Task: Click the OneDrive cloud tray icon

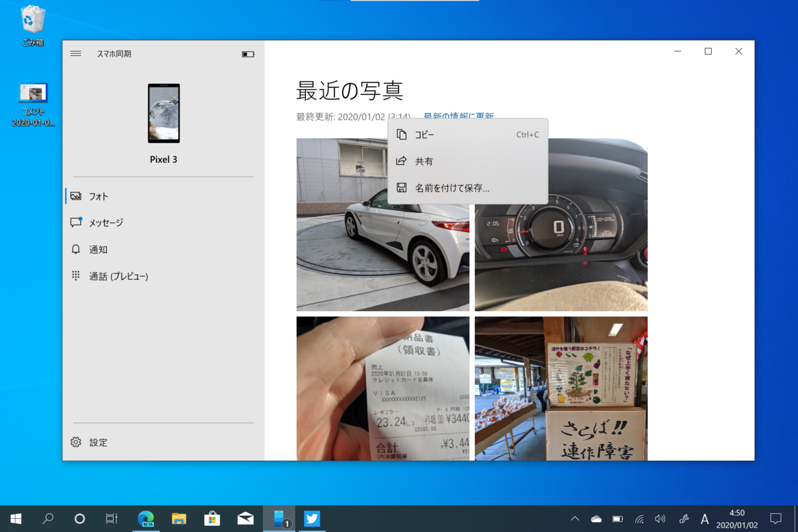Action: tap(596, 519)
